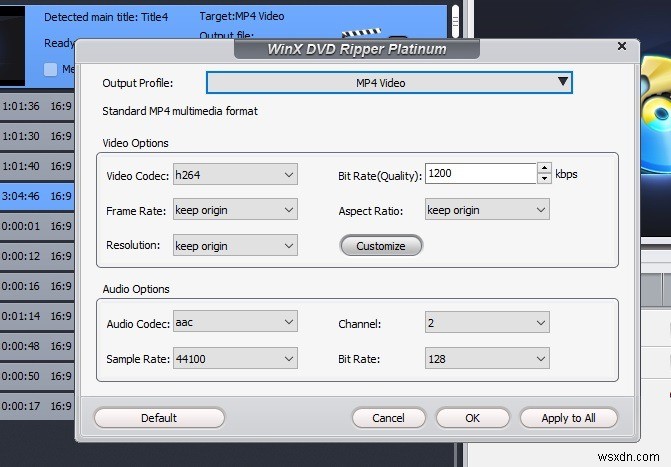Expand the Sample Rate 44100 dropdown
Viewport: 671px width, 467px height.
(x=235, y=358)
